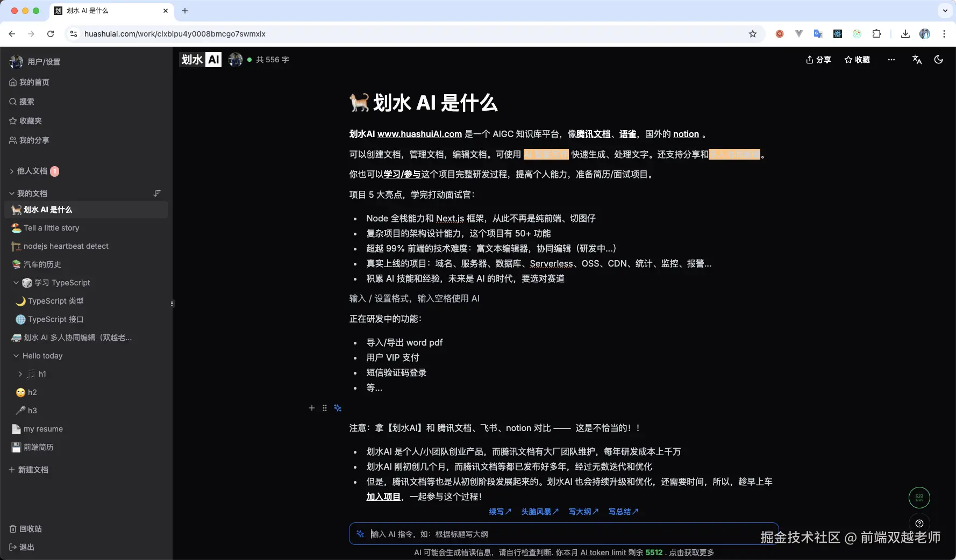The image size is (956, 560).
Task: Collapse the 学习 TypeScript tree
Action: (17, 283)
